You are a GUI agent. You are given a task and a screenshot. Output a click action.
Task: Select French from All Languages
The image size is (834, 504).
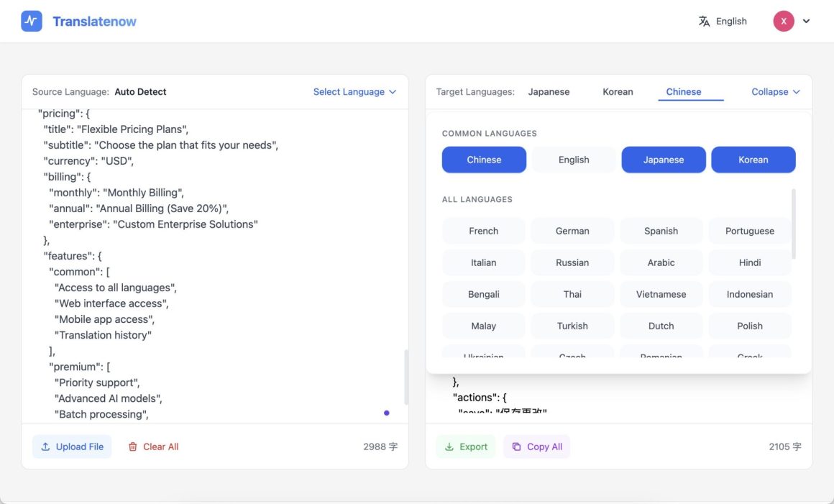pos(483,231)
